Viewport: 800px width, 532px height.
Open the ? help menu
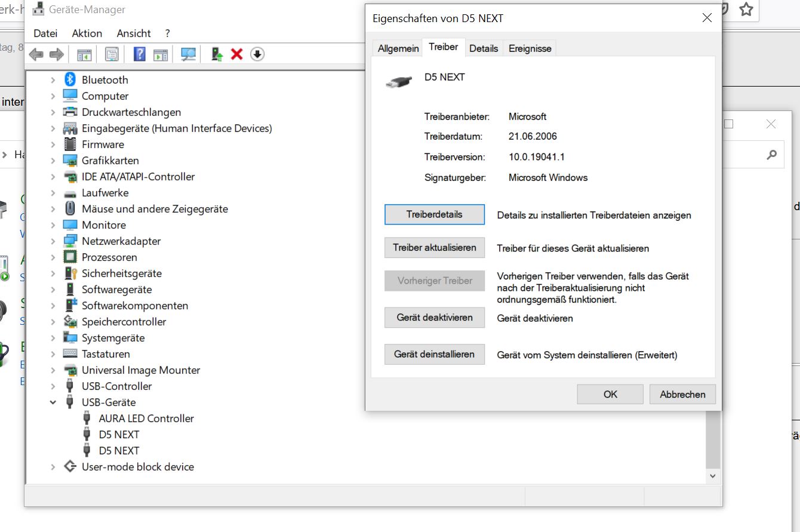click(168, 33)
